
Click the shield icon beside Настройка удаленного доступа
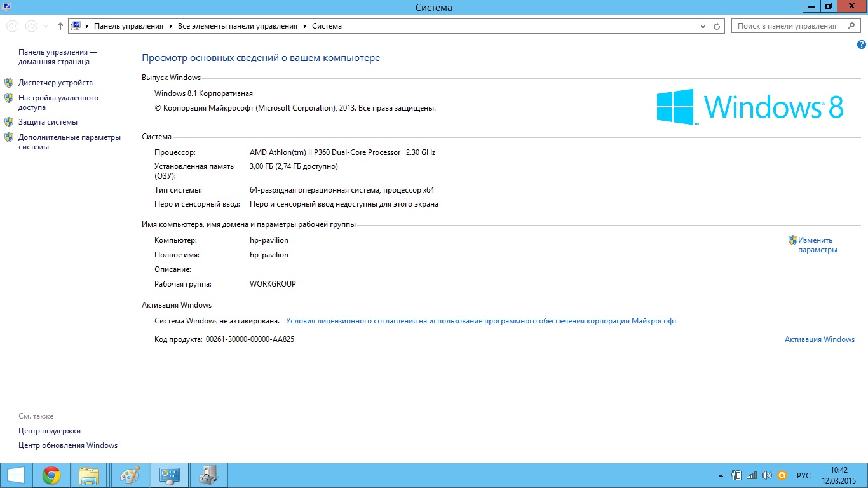(9, 98)
